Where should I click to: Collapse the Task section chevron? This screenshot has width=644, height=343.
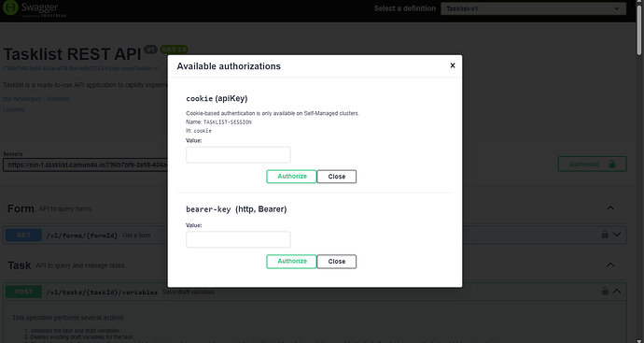tap(610, 265)
